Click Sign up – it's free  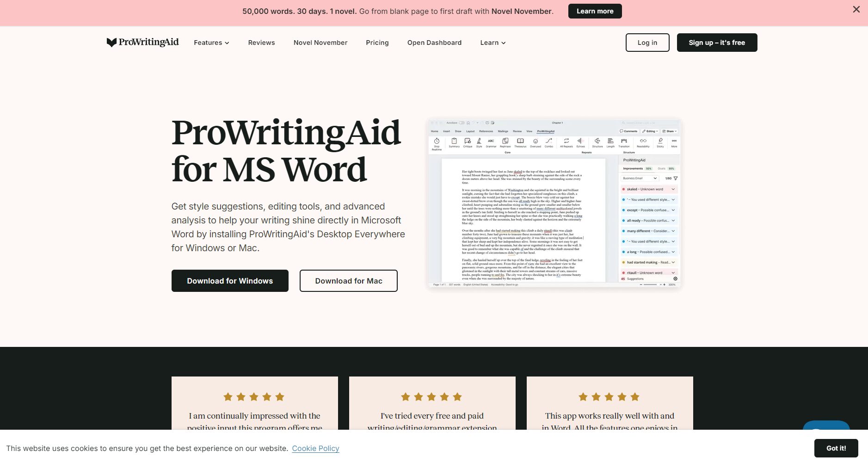click(x=717, y=43)
